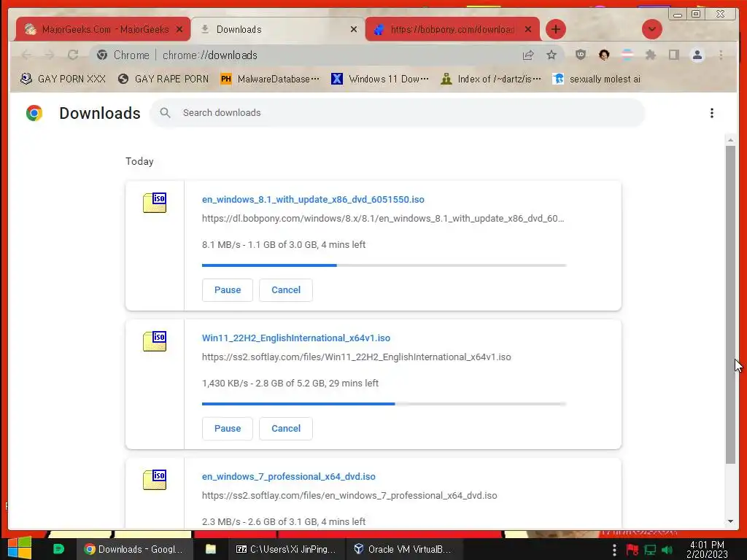Click the Windows 7 ISO file icon
747x560 pixels.
(x=155, y=480)
